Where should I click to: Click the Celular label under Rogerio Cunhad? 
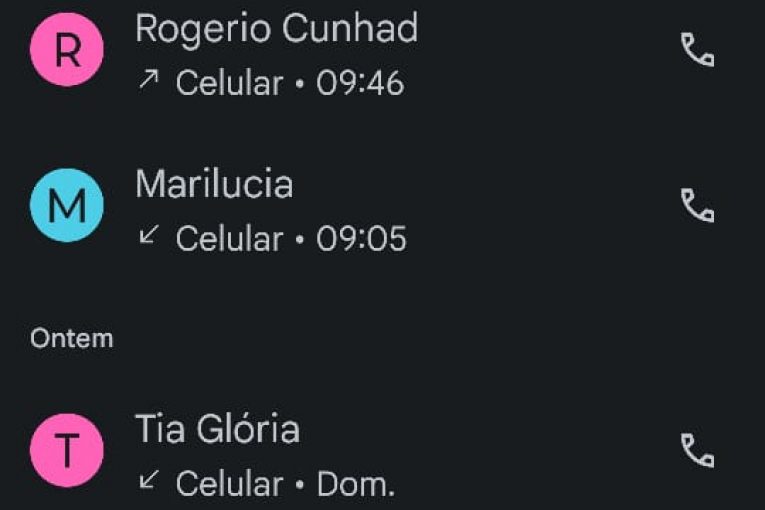[229, 83]
